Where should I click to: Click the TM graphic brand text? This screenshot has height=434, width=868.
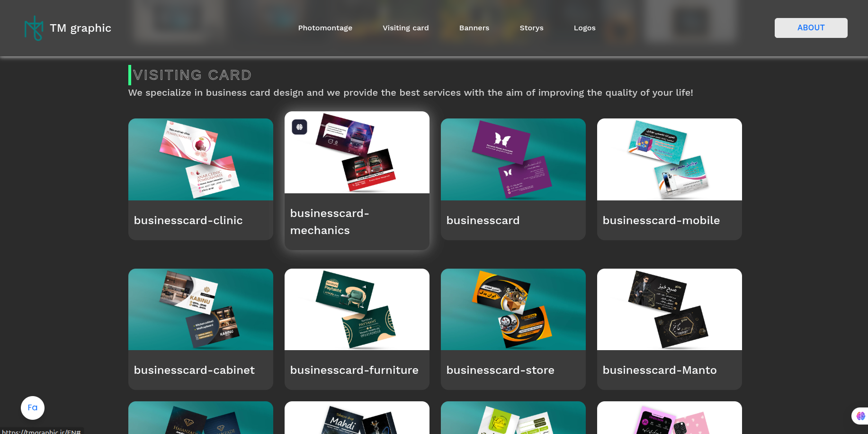coord(81,28)
